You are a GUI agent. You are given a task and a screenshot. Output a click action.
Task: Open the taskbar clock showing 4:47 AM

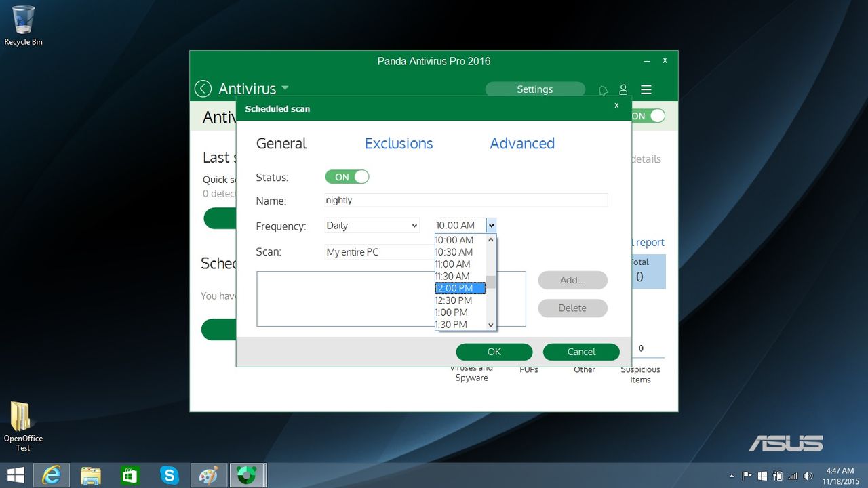(840, 476)
